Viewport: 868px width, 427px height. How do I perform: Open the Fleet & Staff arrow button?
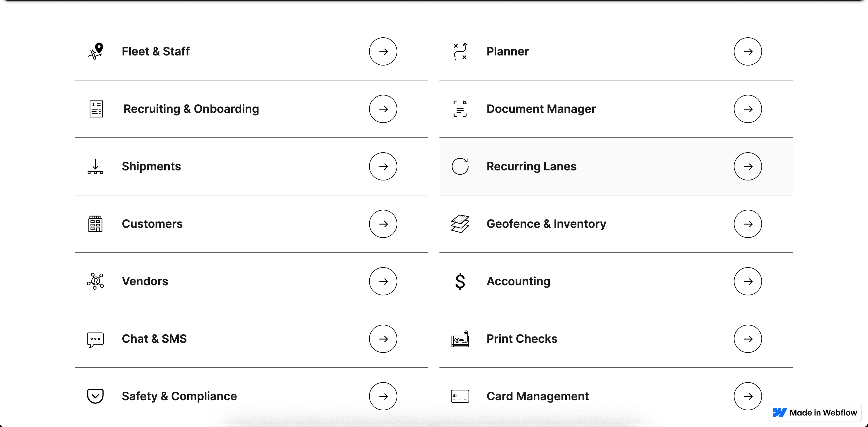pos(383,51)
